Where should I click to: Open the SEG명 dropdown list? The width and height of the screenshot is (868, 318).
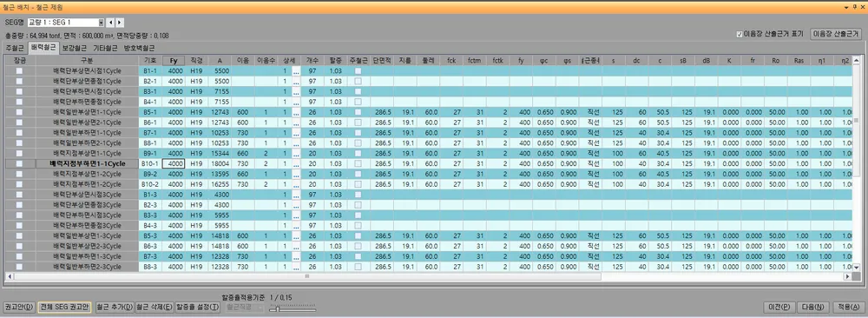pyautogui.click(x=102, y=23)
